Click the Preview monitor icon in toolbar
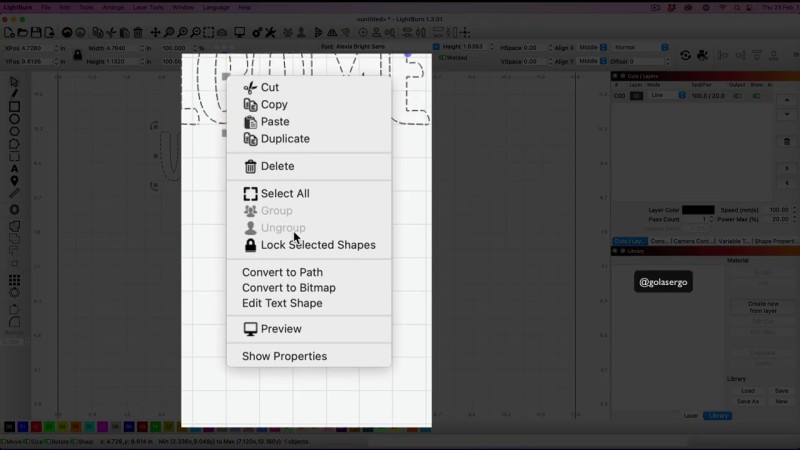This screenshot has width=800, height=450. click(x=240, y=32)
